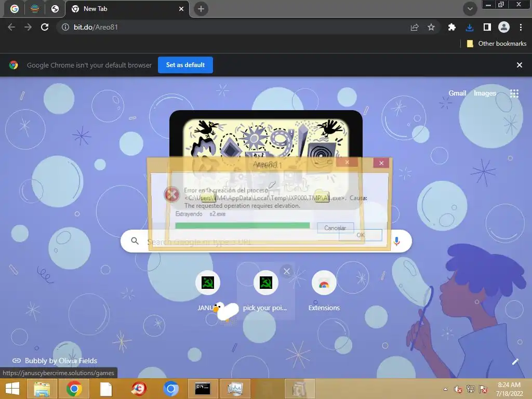Click Cancelar in the extraction dialog
Viewport: 532px width, 399px height.
335,228
